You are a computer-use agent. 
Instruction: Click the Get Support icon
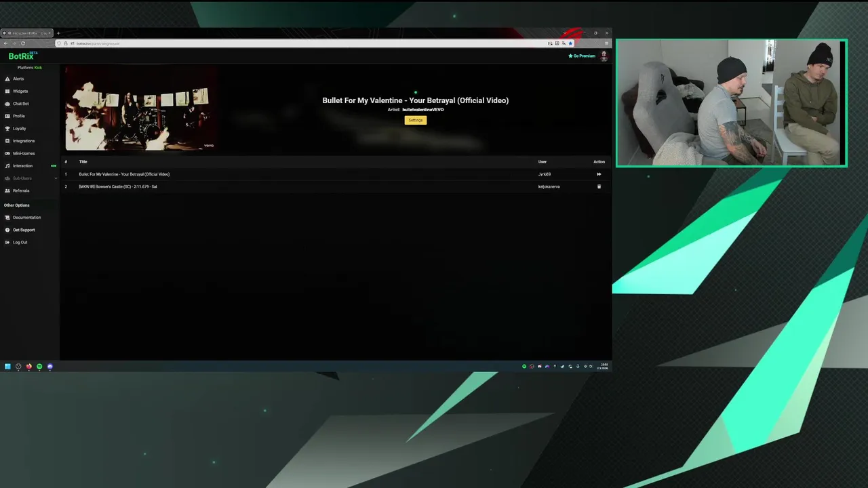click(x=7, y=230)
